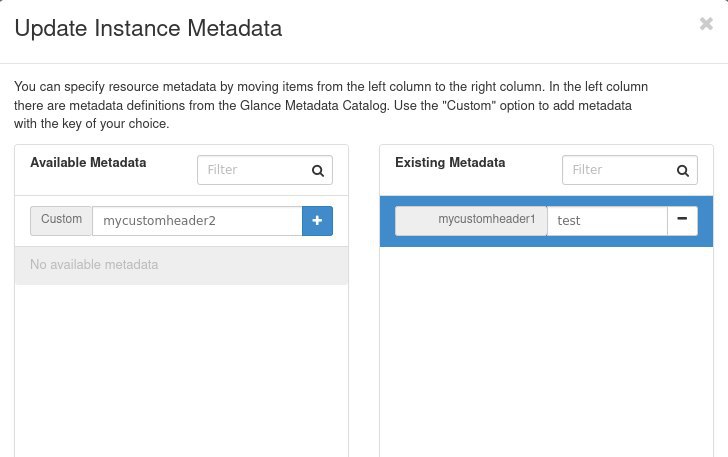Click search icon in Existing Metadata filter
Viewport: 728px width, 457px height.
[x=683, y=170]
